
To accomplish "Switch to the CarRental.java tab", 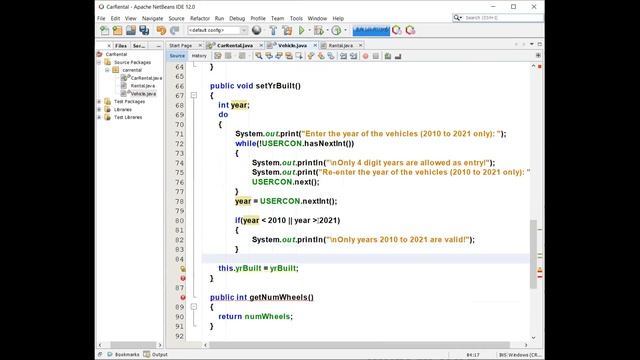I will point(235,45).
